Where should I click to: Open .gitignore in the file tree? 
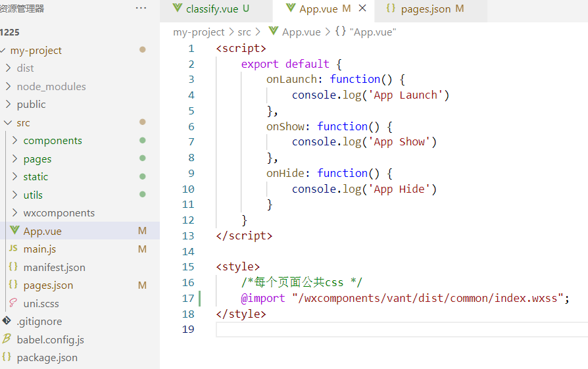(80, 321)
